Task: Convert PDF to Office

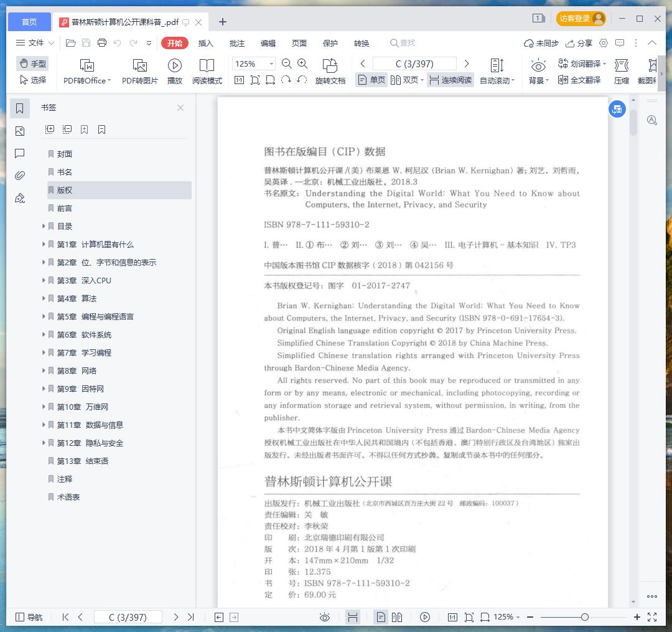Action: tap(87, 71)
